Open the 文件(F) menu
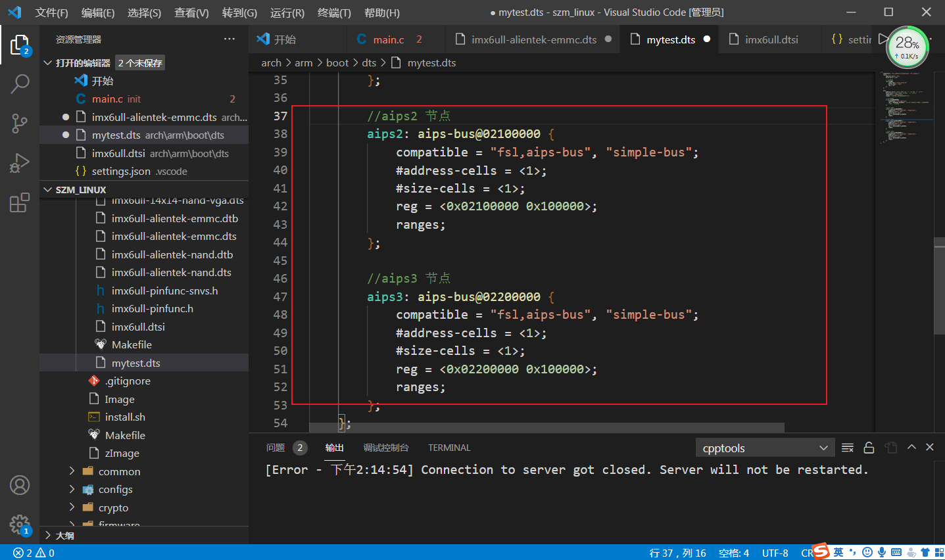 click(x=51, y=12)
